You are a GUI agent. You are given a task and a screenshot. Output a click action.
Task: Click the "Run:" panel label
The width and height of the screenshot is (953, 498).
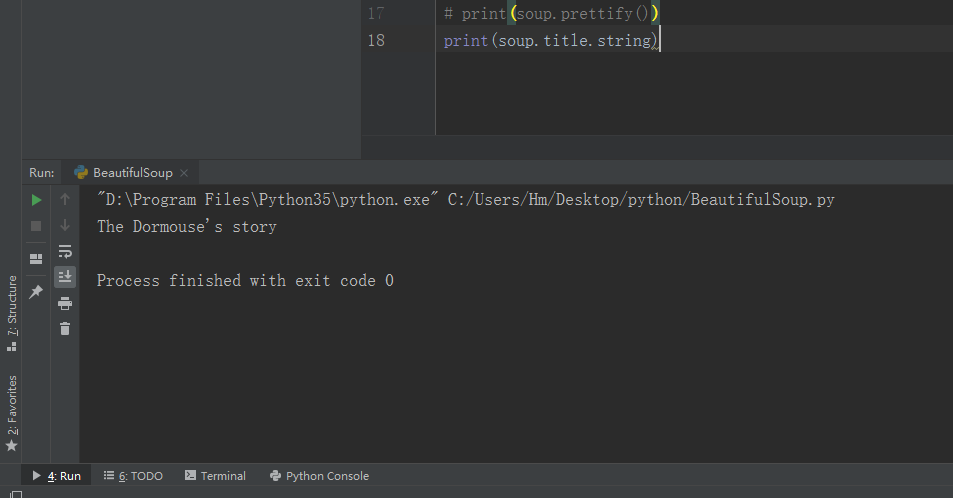pos(41,173)
